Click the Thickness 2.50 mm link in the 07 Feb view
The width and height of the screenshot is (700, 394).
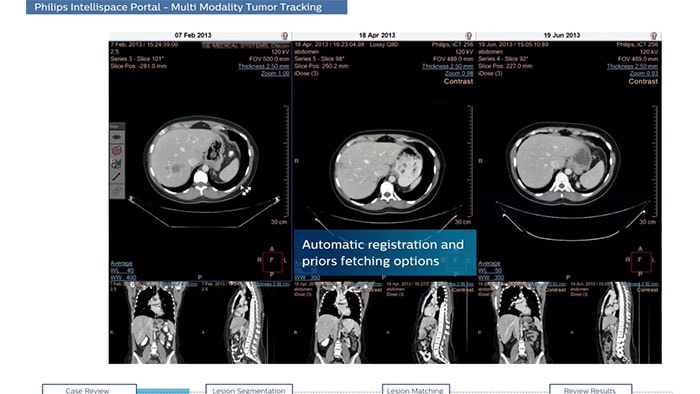264,66
